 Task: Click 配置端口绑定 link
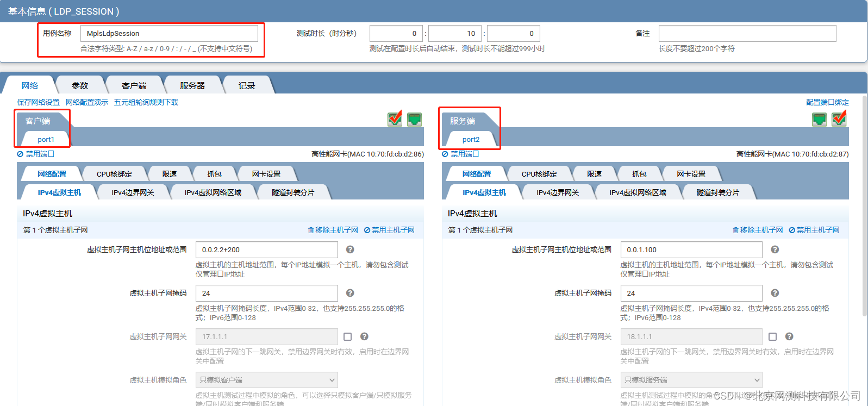[x=827, y=102]
